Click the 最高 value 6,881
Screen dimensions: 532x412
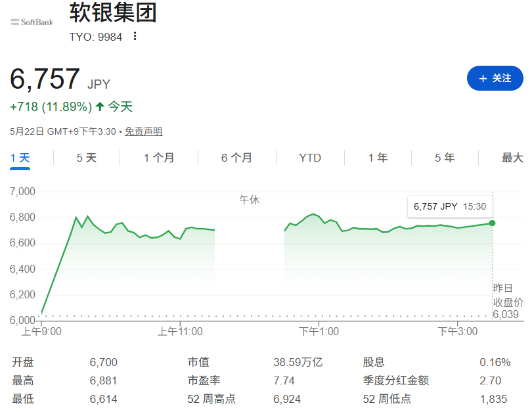pyautogui.click(x=103, y=380)
